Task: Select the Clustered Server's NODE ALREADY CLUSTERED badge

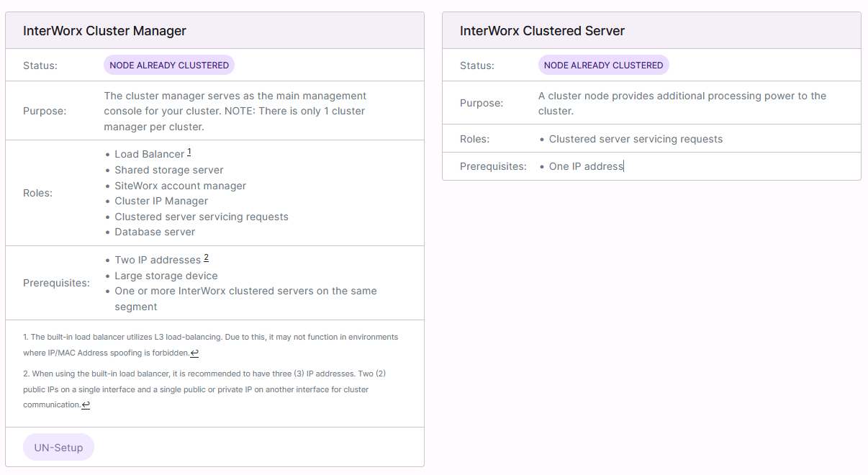Action: (603, 65)
